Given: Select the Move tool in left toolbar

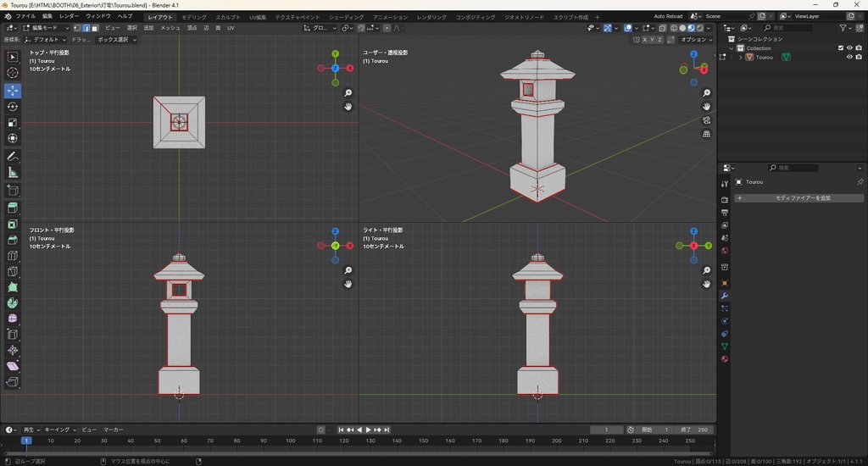Looking at the screenshot, I should pos(13,90).
